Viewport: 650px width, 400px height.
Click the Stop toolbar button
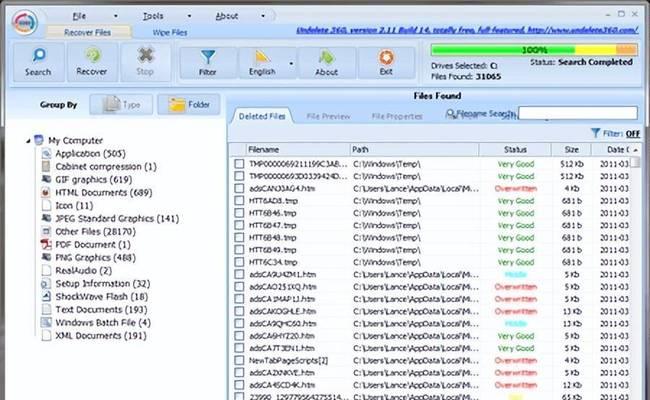click(145, 62)
